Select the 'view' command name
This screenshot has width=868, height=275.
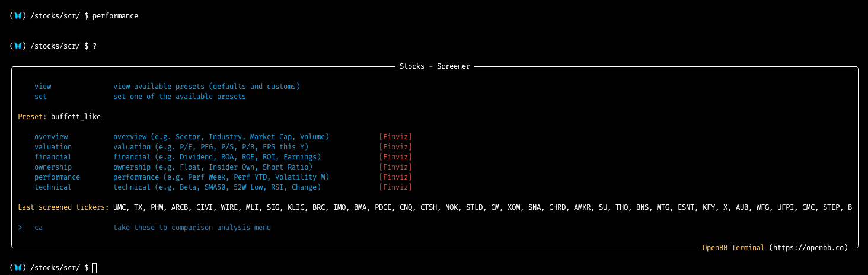(x=43, y=87)
